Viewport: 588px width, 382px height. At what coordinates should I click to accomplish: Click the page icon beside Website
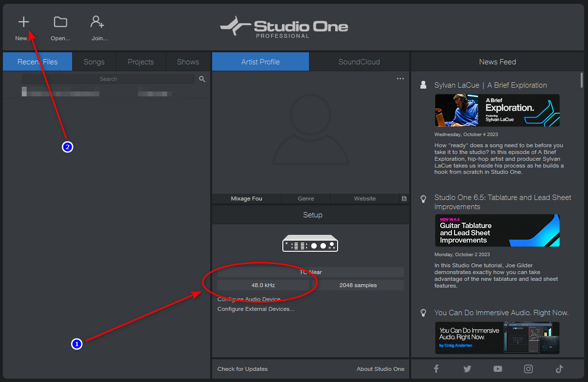pos(404,199)
